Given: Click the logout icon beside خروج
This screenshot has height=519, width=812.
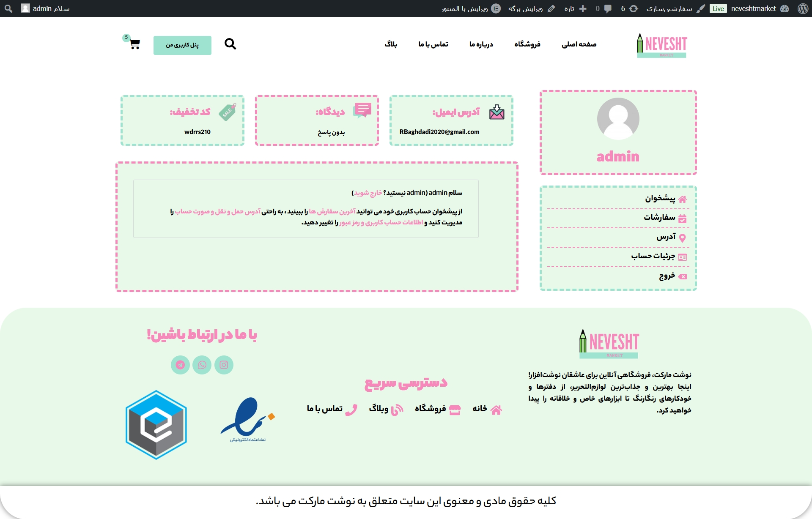Looking at the screenshot, I should coord(682,276).
